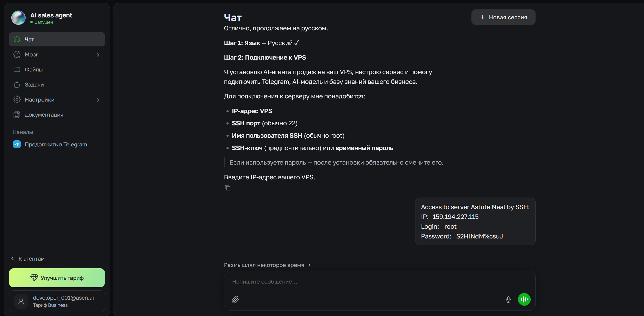Image resolution: width=644 pixels, height=316 pixels.
Task: Click the brain icon next to Мозг
Action: coord(17,54)
